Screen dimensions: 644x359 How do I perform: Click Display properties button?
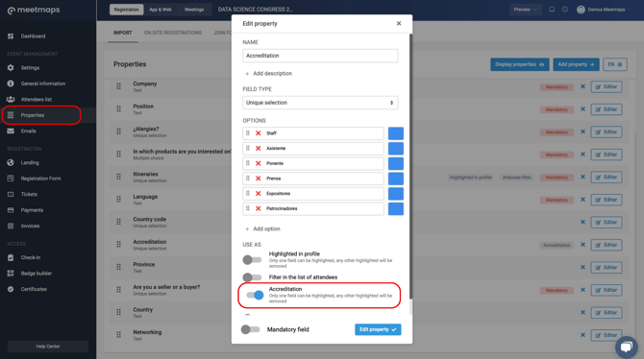[x=520, y=64]
